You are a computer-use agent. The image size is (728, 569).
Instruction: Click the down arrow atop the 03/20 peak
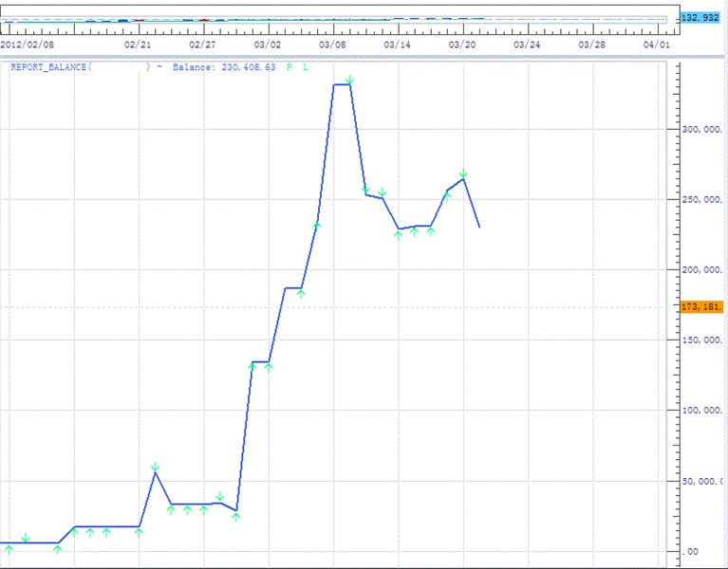click(x=462, y=174)
